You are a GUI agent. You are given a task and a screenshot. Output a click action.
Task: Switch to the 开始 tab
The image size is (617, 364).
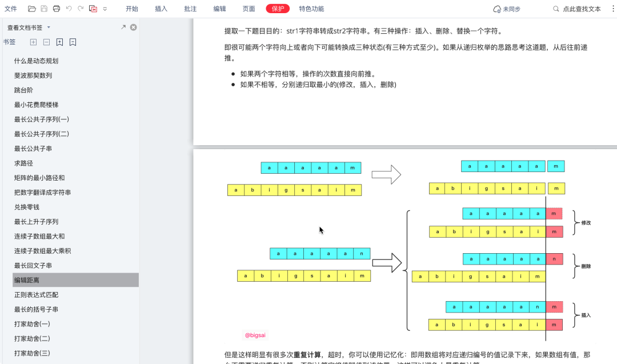132,9
